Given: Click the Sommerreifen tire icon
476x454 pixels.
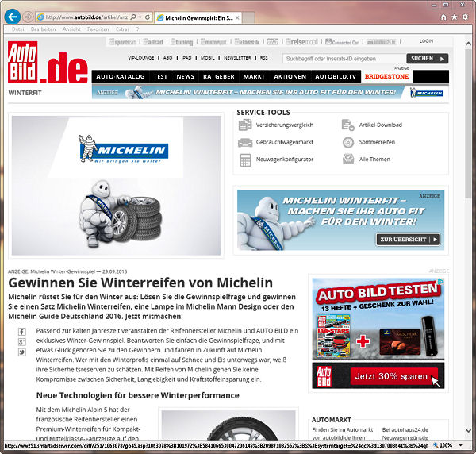Looking at the screenshot, I should 348,142.
